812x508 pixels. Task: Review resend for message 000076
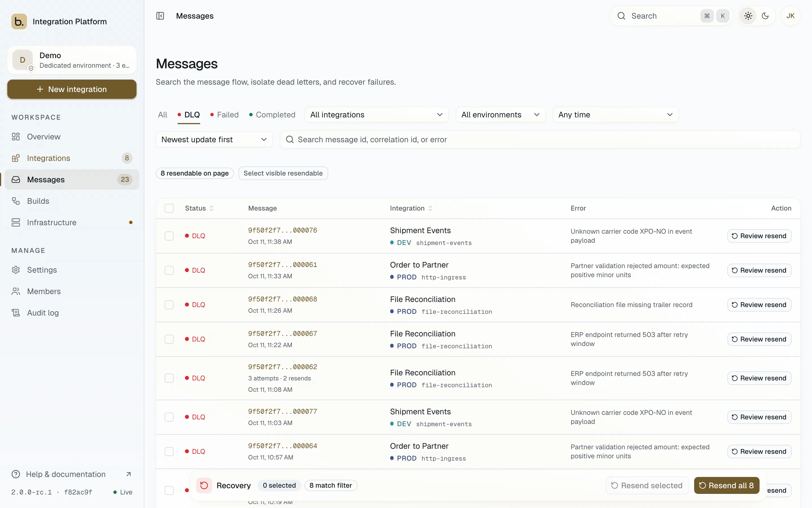(759, 236)
